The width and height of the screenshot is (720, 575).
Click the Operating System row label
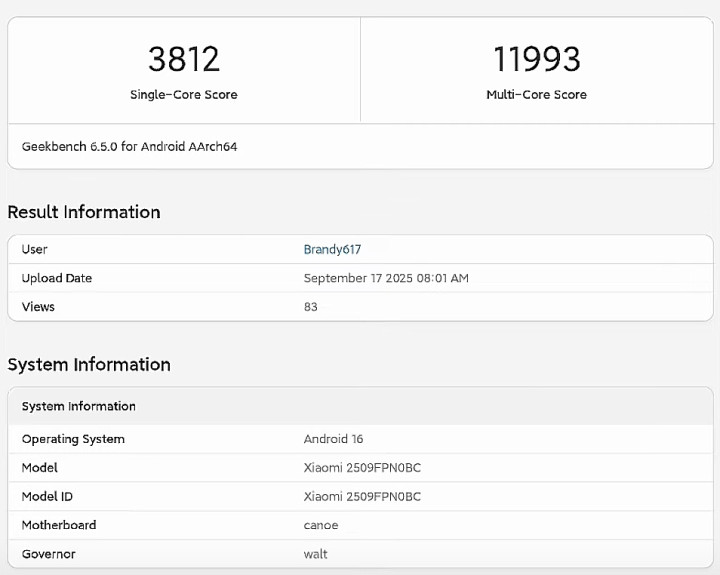coord(73,439)
